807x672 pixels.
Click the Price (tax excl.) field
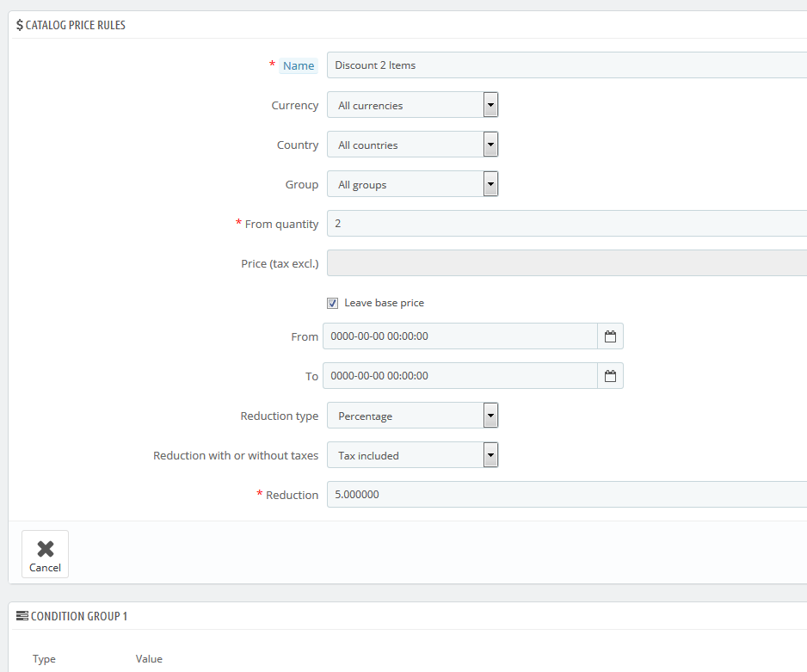(x=566, y=263)
